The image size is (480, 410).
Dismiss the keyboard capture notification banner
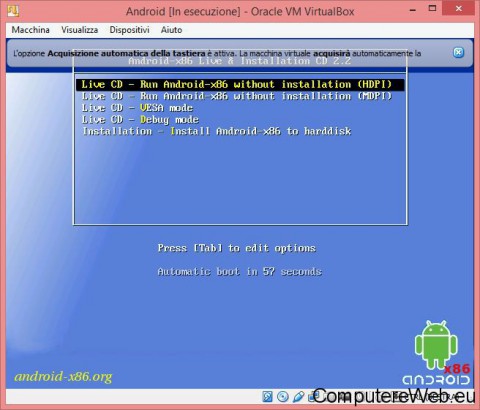459,52
